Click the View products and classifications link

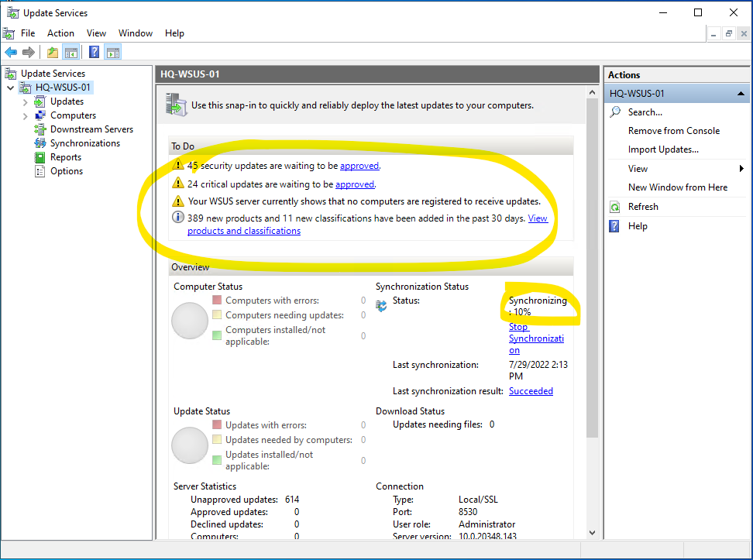(x=243, y=231)
